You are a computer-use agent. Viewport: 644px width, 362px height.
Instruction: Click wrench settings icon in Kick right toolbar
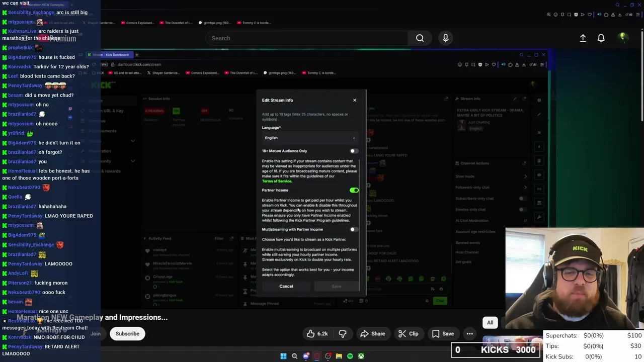pyautogui.click(x=539, y=217)
